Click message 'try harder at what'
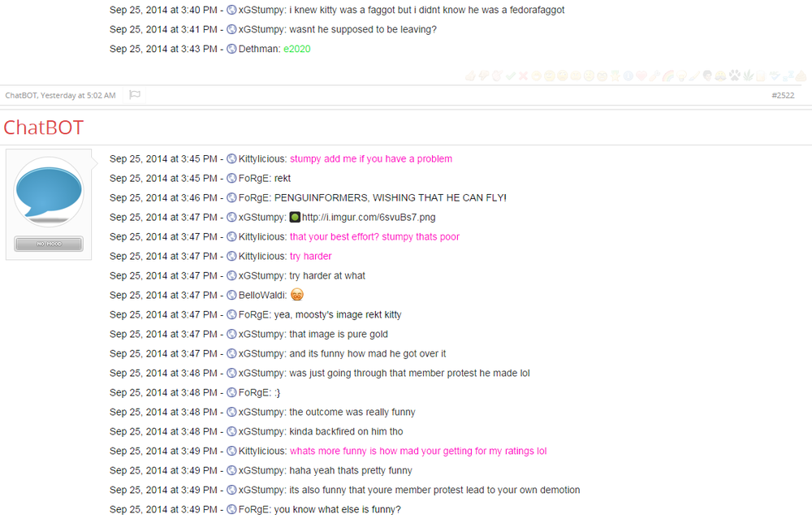The width and height of the screenshot is (812, 519). click(x=326, y=275)
